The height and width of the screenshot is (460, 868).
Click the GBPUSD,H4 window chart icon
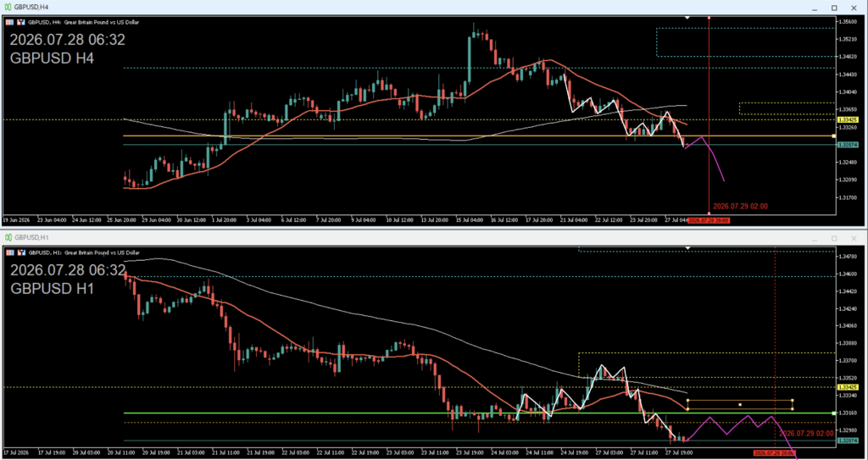pyautogui.click(x=7, y=7)
